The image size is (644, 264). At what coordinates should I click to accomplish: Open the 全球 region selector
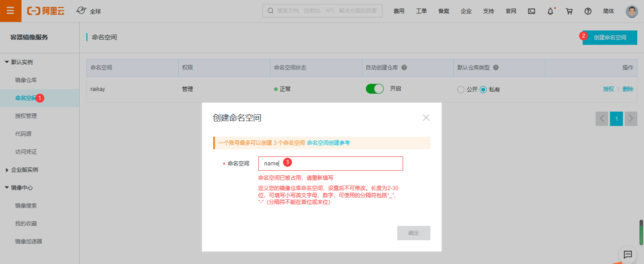point(89,11)
